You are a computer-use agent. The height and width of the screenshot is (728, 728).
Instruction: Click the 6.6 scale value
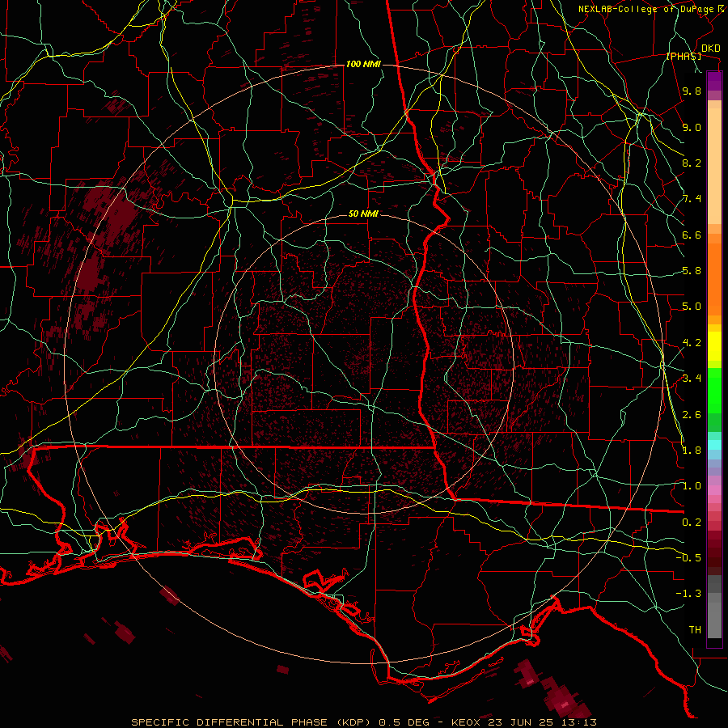(692, 235)
